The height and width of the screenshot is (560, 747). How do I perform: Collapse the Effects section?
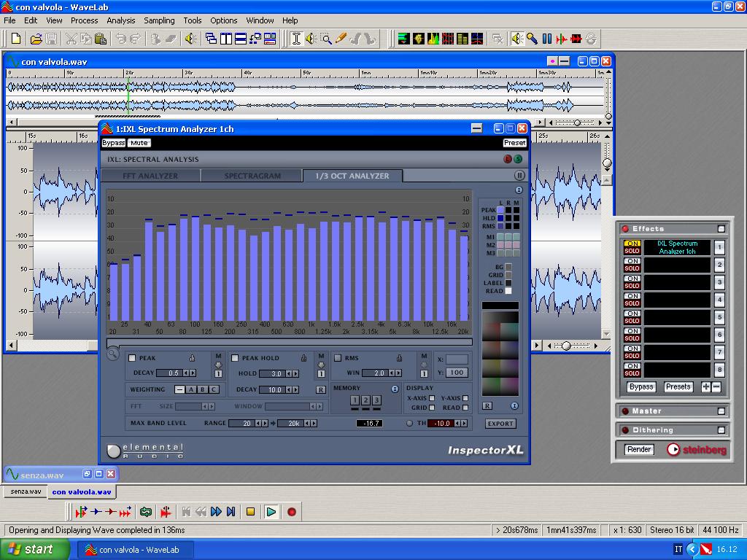(x=721, y=229)
